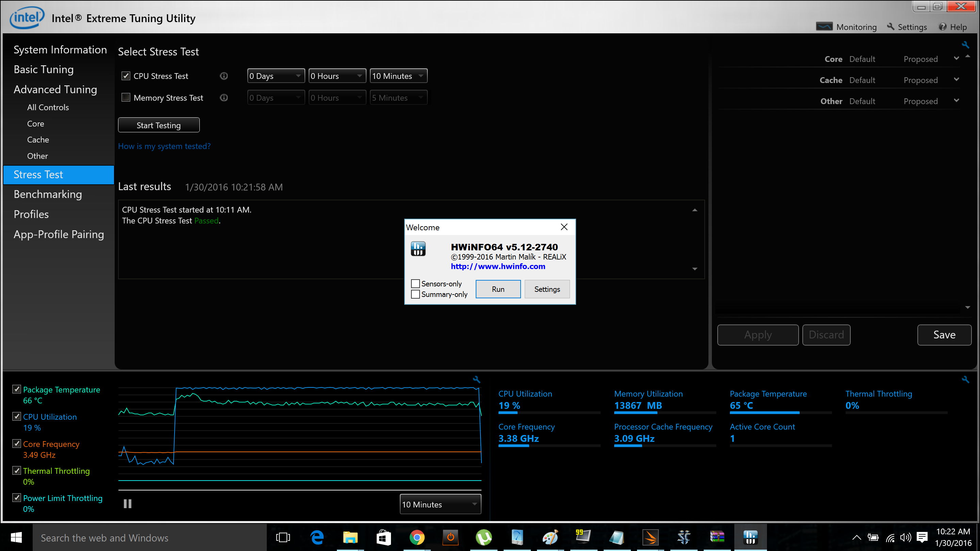Viewport: 980px width, 551px height.
Task: Click the HWiNFO64 Run button
Action: [x=498, y=289]
